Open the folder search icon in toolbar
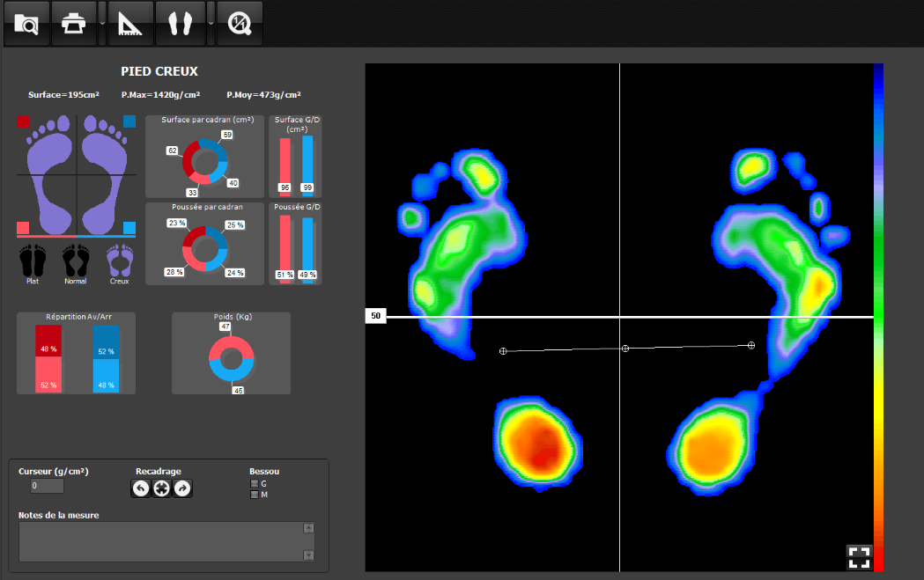This screenshot has width=924, height=580. tap(26, 23)
